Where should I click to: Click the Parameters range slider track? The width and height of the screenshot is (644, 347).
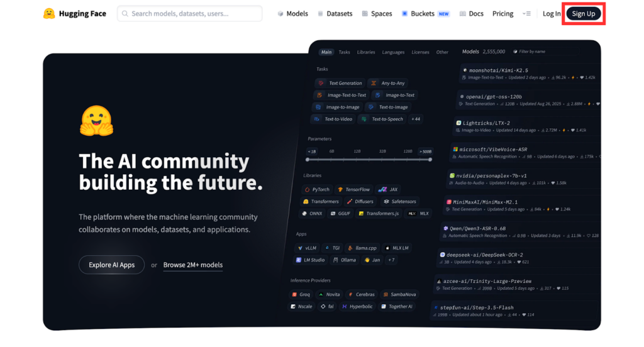coord(368,160)
